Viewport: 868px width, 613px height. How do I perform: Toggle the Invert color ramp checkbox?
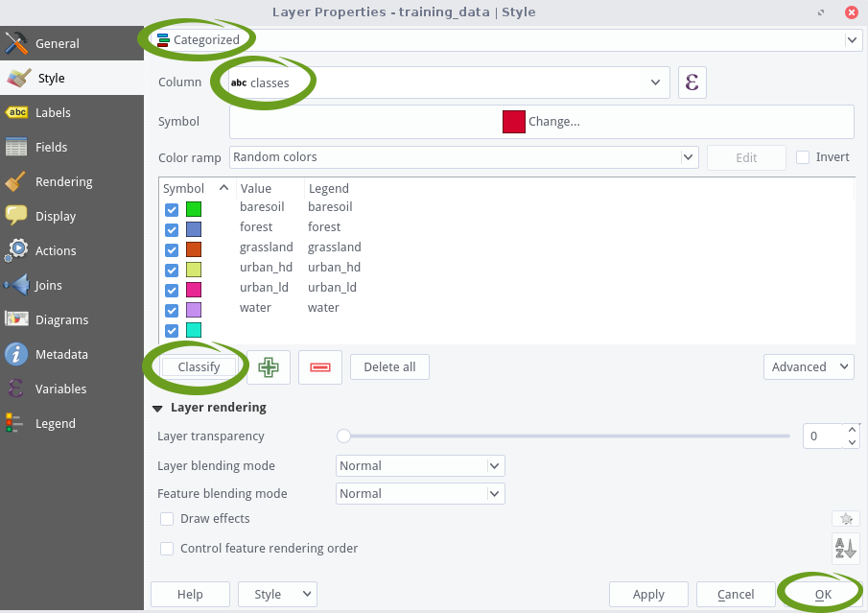(804, 157)
